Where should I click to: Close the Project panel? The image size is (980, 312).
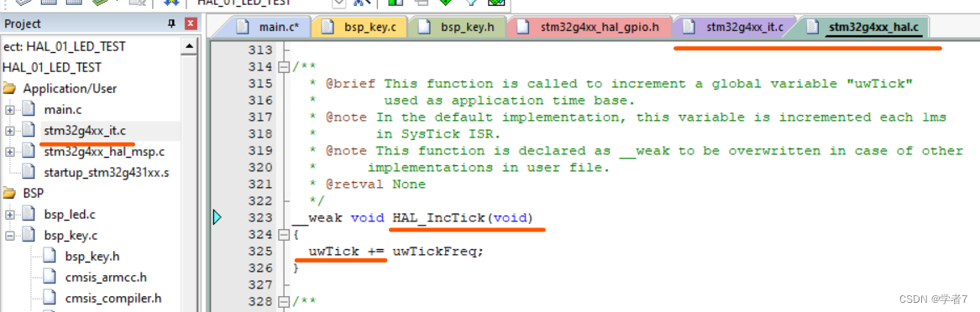tap(191, 23)
